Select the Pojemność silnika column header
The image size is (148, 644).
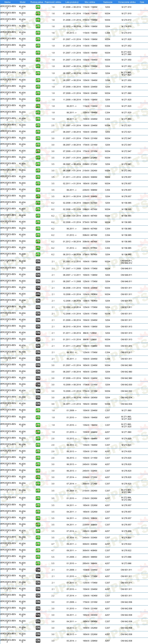[x=53, y=2]
